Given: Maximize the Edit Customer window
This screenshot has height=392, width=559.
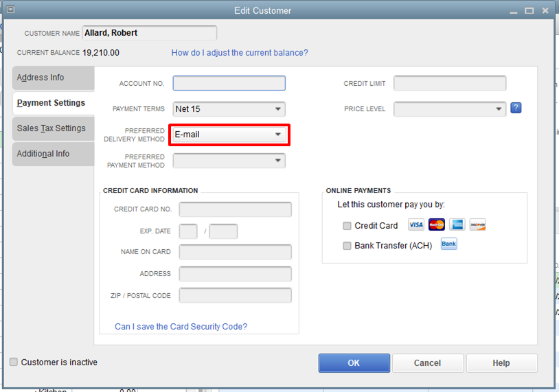Looking at the screenshot, I should click(x=529, y=11).
